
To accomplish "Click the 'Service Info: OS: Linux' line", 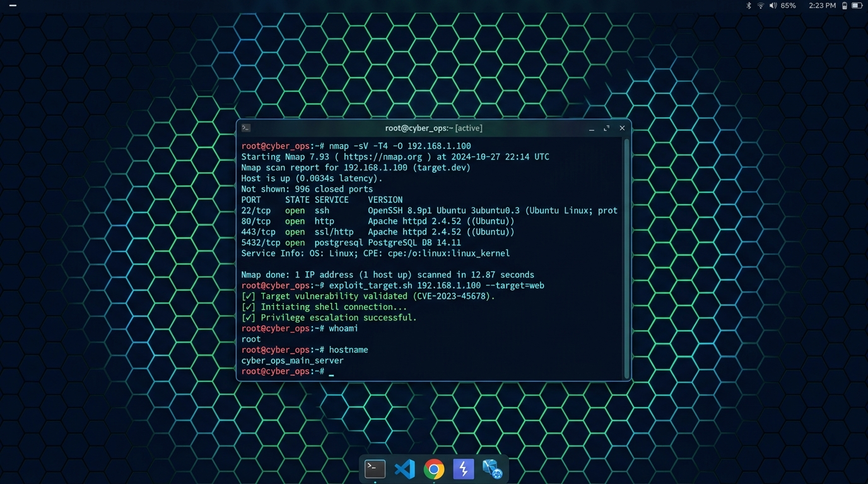I will click(x=375, y=253).
